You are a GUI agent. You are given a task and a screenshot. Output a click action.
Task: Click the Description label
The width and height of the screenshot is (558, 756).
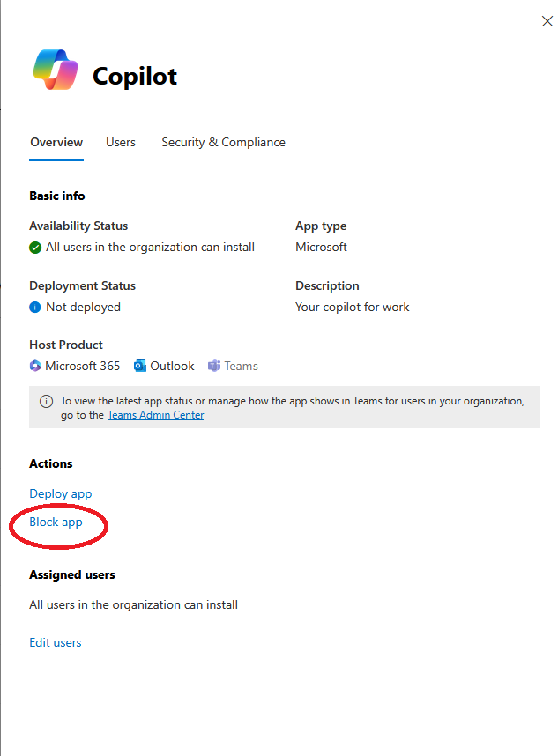click(x=327, y=285)
